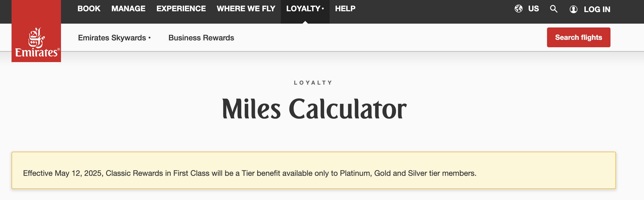Click the globe region icon
Screen dimensions: 644x200
(x=518, y=9)
